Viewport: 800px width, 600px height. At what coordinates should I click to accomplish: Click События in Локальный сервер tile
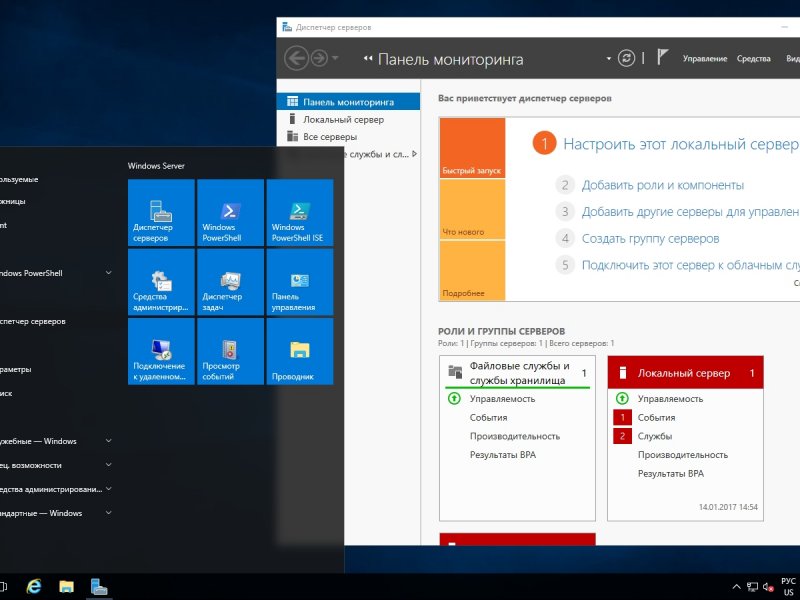click(656, 417)
